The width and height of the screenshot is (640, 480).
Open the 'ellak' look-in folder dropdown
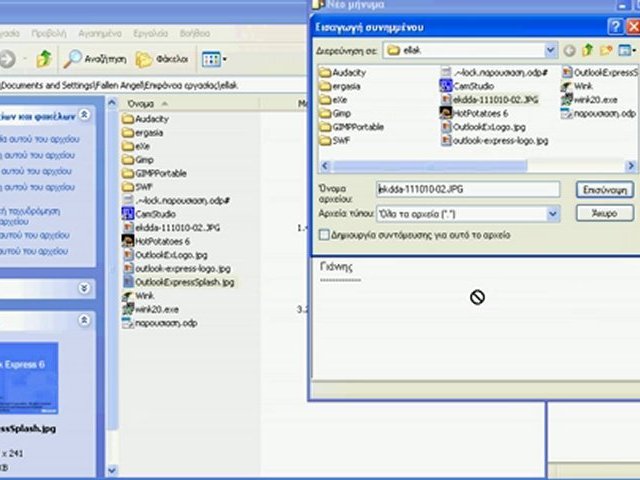point(550,50)
